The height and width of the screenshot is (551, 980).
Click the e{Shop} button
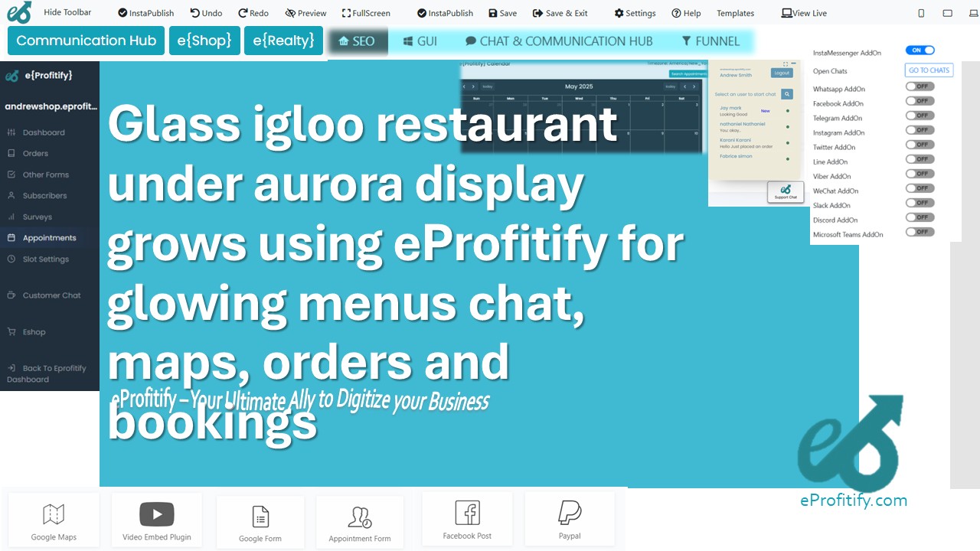(204, 41)
